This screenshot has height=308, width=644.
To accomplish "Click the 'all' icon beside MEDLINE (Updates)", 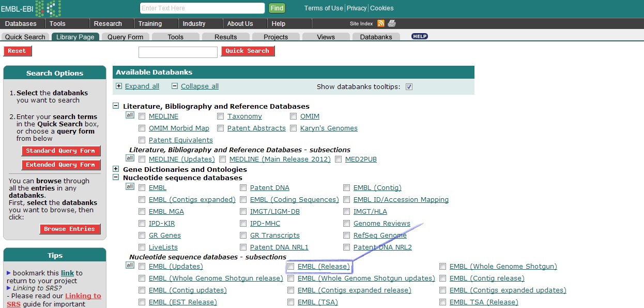I will pos(130,158).
